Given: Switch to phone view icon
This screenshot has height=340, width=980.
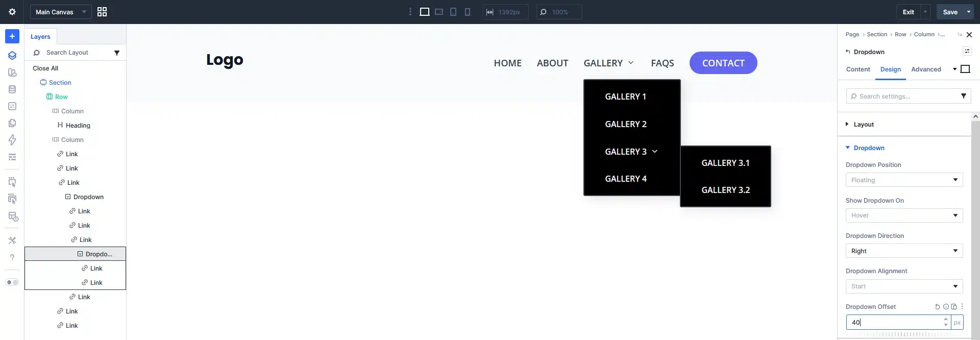Looking at the screenshot, I should click(x=468, y=12).
